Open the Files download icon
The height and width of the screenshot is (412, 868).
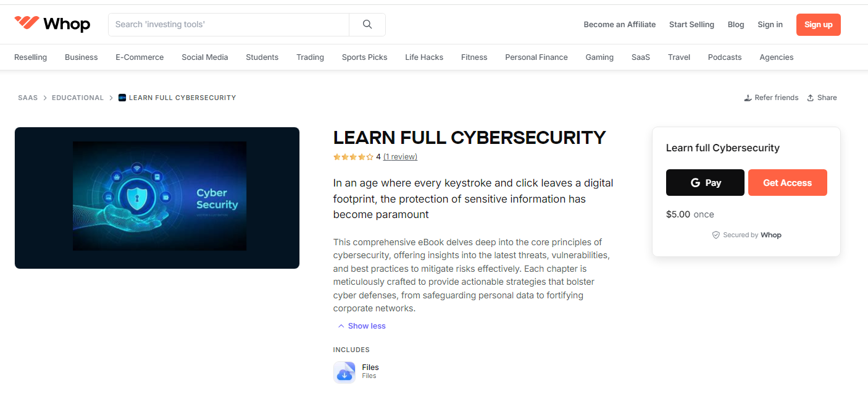(x=344, y=372)
